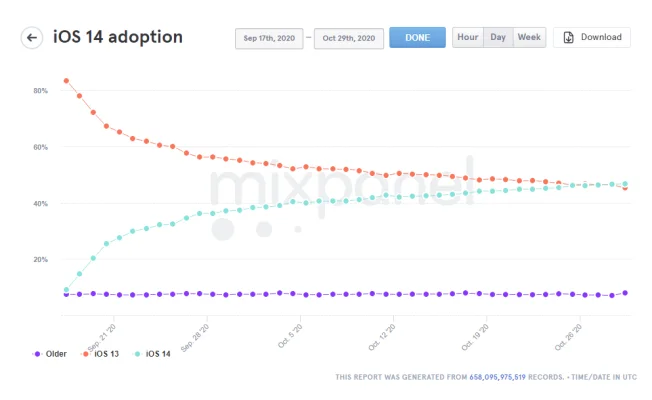Click the back arrow icon
This screenshot has width=652, height=400.
[x=32, y=38]
